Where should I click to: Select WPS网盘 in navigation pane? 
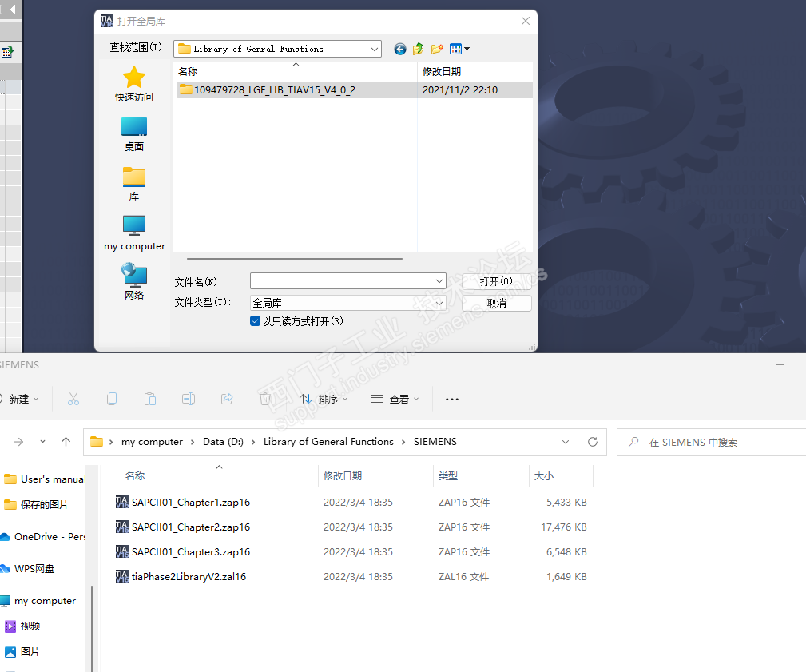tap(28, 569)
